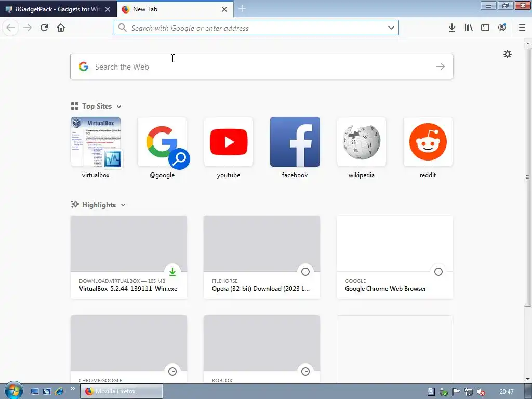Click scrollbar down arrow

pyautogui.click(x=528, y=379)
